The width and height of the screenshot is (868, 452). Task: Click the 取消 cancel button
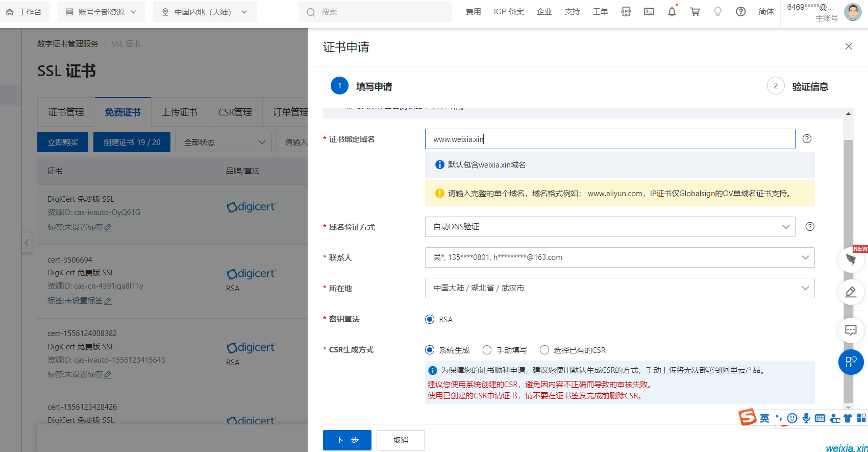(401, 440)
